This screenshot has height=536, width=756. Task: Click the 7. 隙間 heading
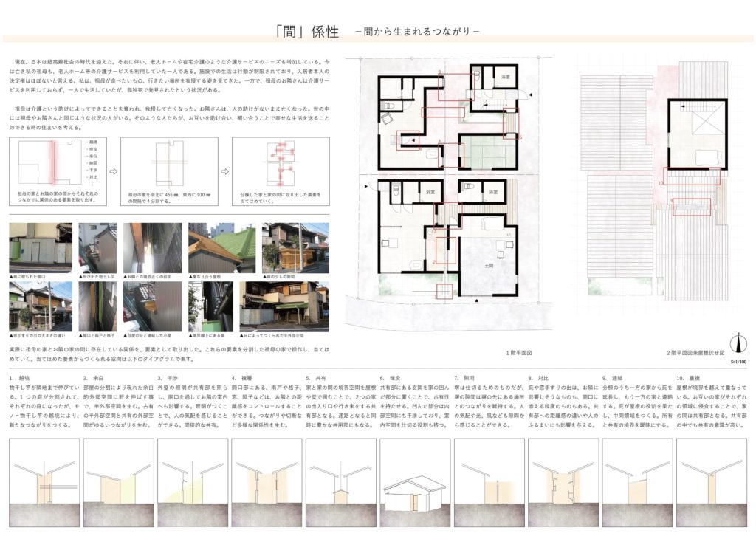pyautogui.click(x=467, y=377)
